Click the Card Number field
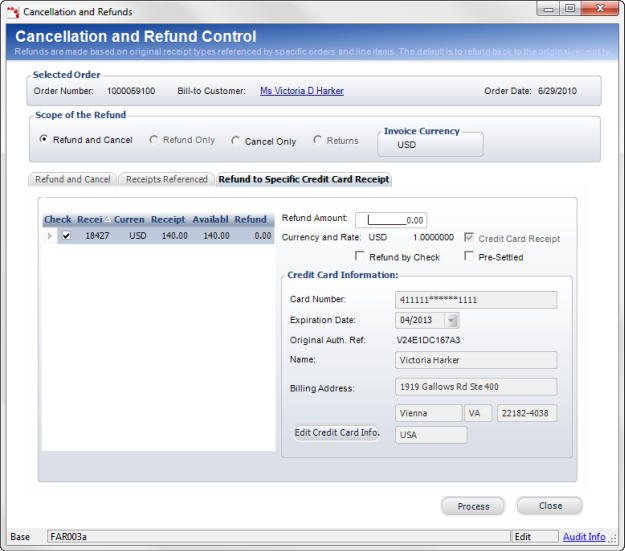The height and width of the screenshot is (551, 625). pos(474,299)
